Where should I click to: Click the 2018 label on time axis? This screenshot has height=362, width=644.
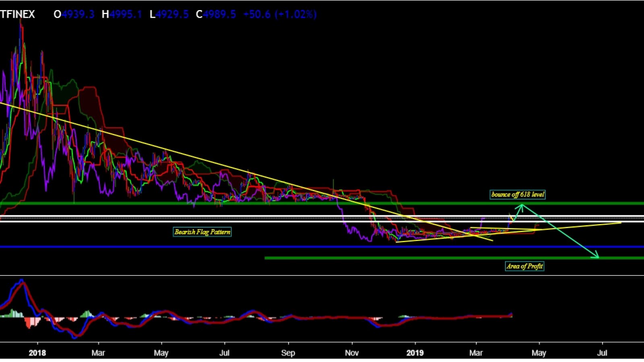tap(37, 353)
